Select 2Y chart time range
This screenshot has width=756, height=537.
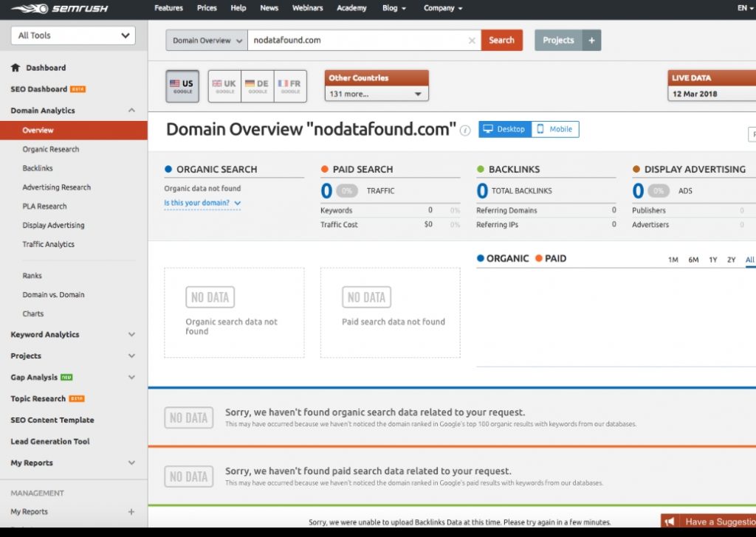pos(732,260)
